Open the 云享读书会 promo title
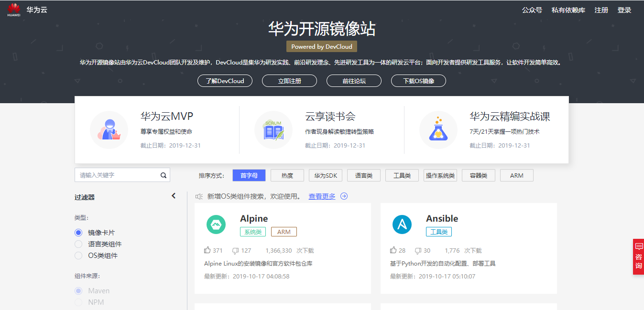The height and width of the screenshot is (310, 644). [330, 117]
